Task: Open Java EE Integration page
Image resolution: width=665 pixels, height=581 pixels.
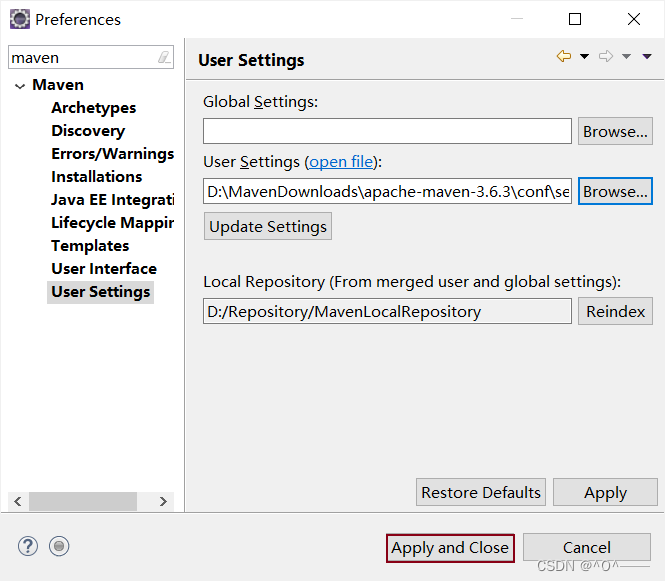Action: pos(112,199)
